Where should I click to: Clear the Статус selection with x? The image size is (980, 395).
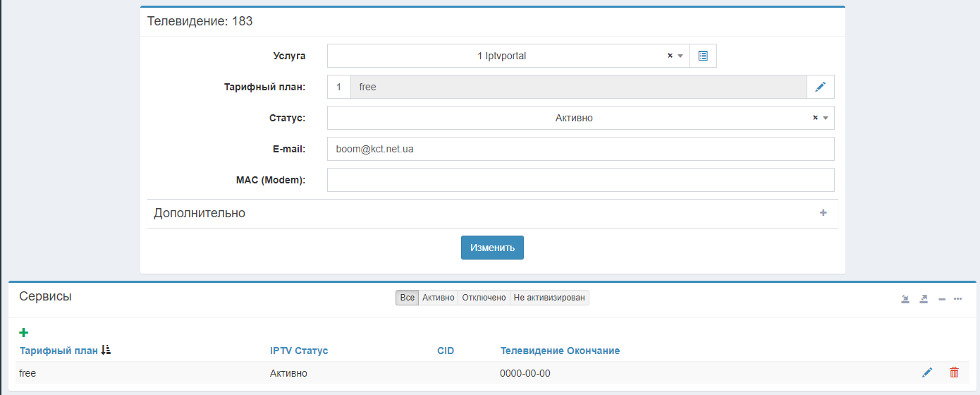coord(815,118)
